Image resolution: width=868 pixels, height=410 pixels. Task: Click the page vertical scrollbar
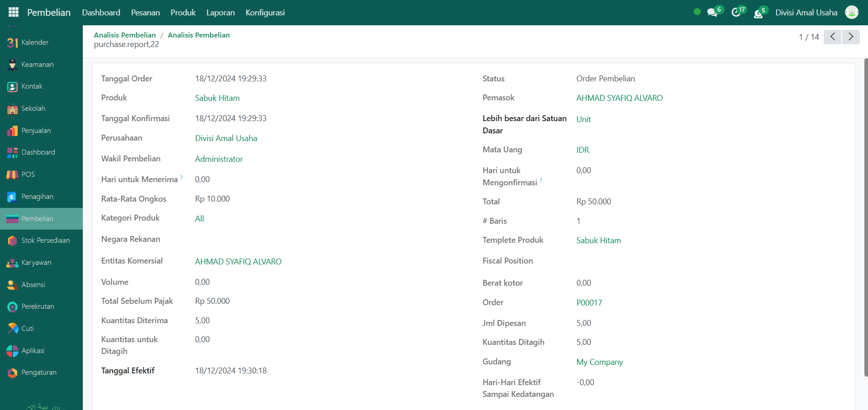coord(866,217)
